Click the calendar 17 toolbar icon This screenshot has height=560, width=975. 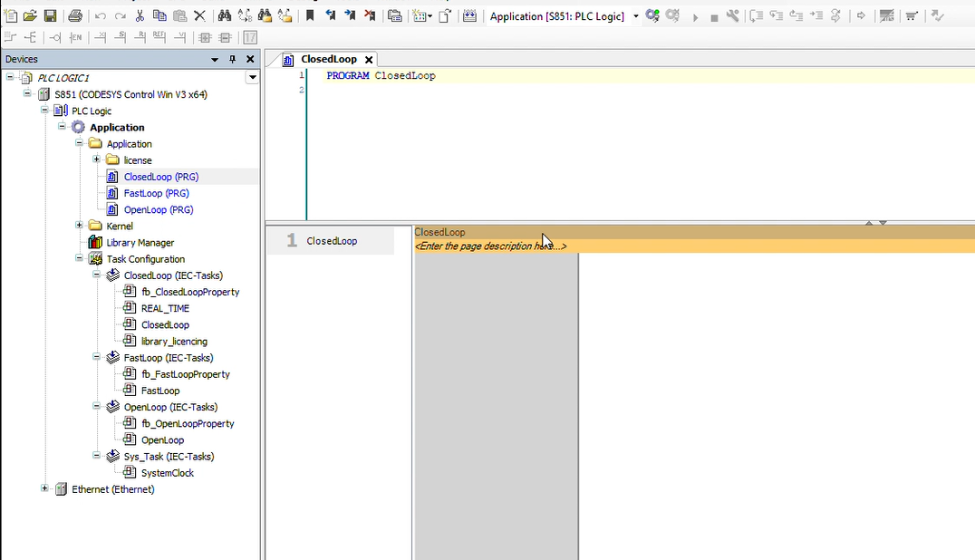pyautogui.click(x=250, y=38)
